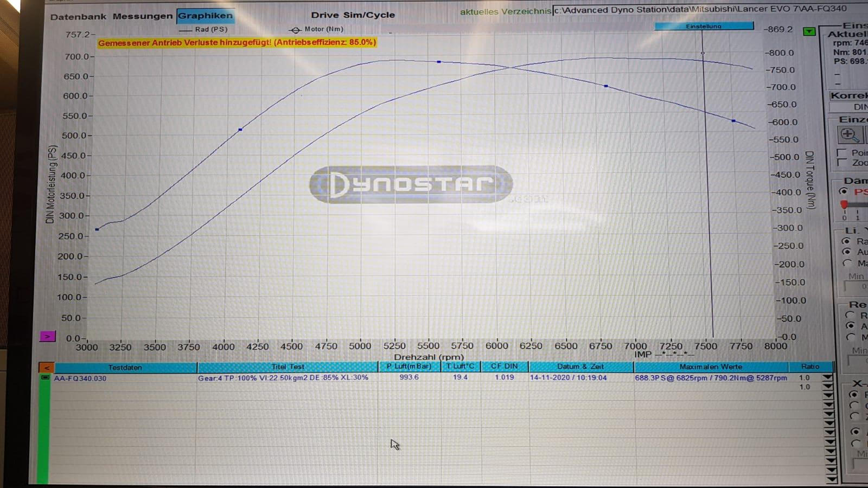The height and width of the screenshot is (488, 868).
Task: Open Ratio dropdown arrow in AA-FQ340.030 row
Action: click(828, 377)
